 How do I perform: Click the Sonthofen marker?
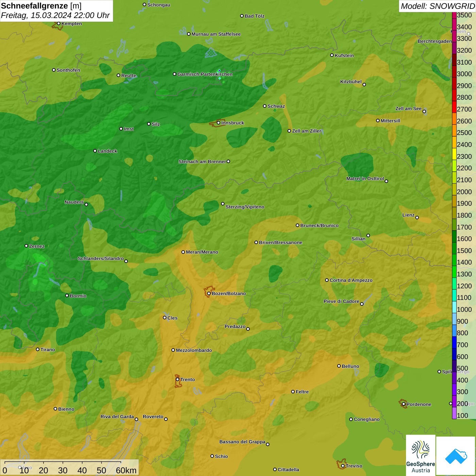coord(54,70)
